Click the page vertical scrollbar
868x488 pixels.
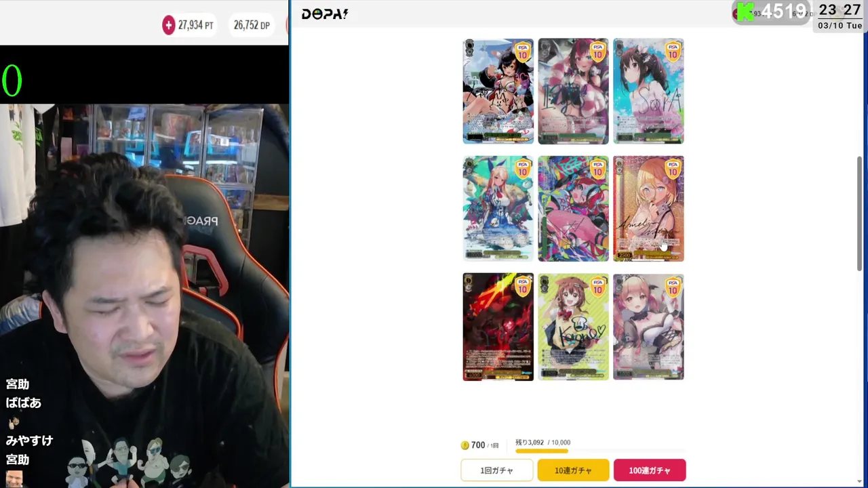tap(860, 213)
